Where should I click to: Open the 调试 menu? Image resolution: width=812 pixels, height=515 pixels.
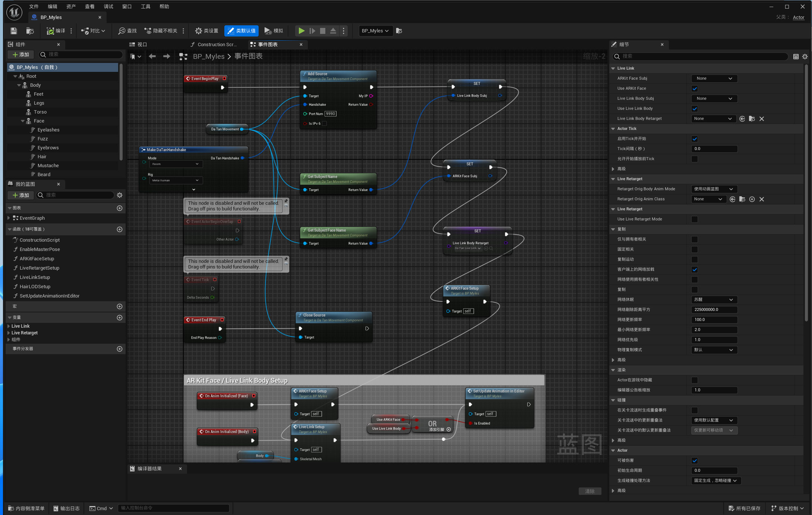(x=108, y=6)
